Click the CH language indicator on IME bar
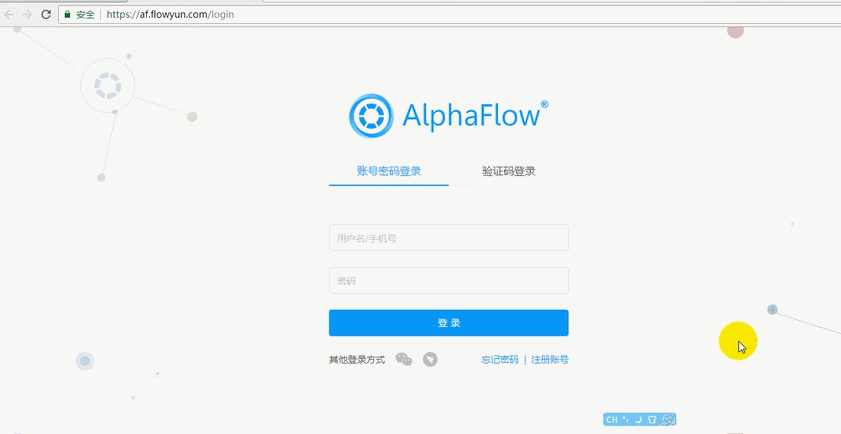841x434 pixels. [x=611, y=420]
